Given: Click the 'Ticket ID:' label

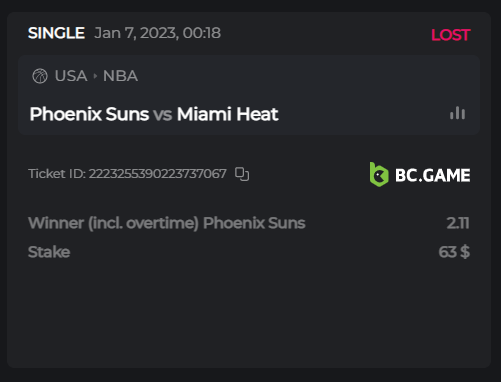Looking at the screenshot, I should 57,174.
